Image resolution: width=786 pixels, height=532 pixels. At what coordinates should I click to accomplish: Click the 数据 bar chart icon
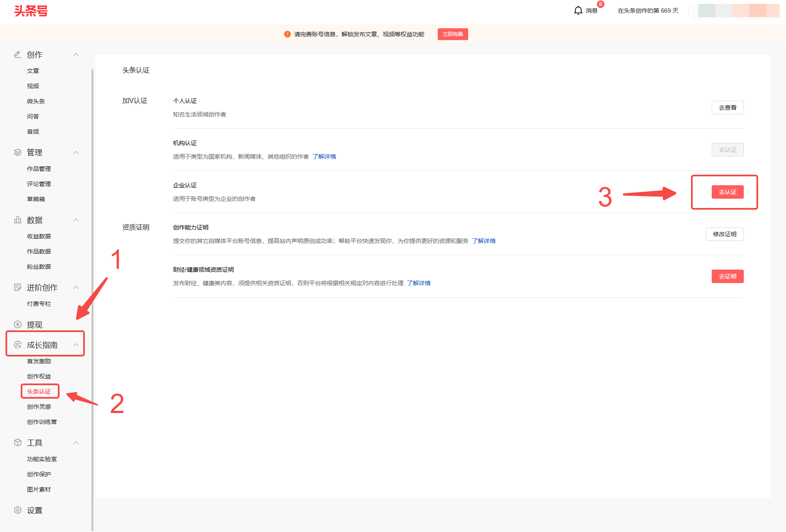[x=18, y=220]
